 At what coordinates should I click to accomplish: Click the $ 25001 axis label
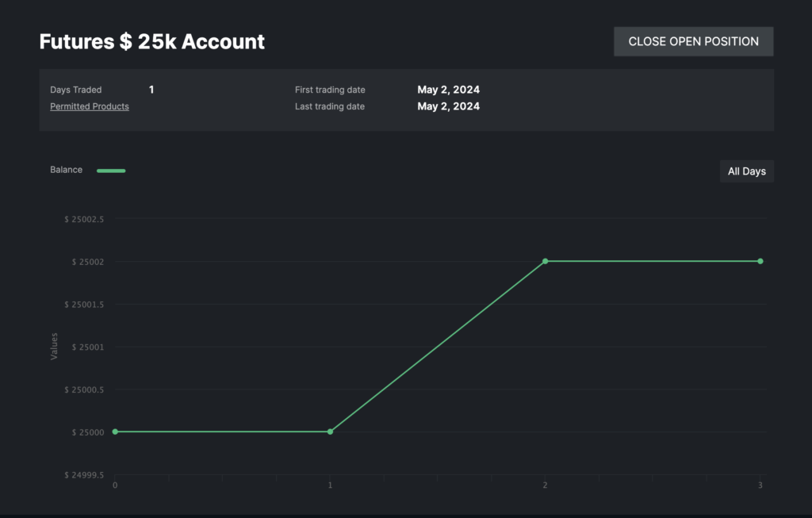click(x=87, y=347)
